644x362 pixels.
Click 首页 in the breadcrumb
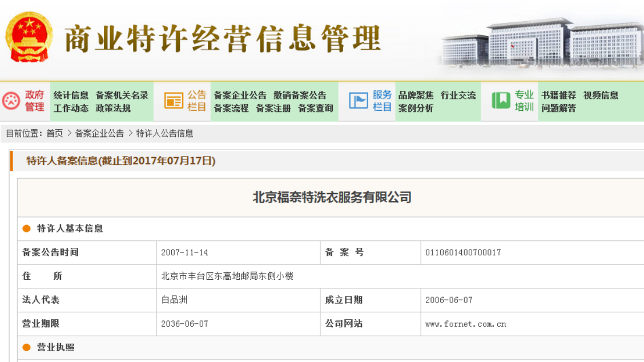point(55,133)
